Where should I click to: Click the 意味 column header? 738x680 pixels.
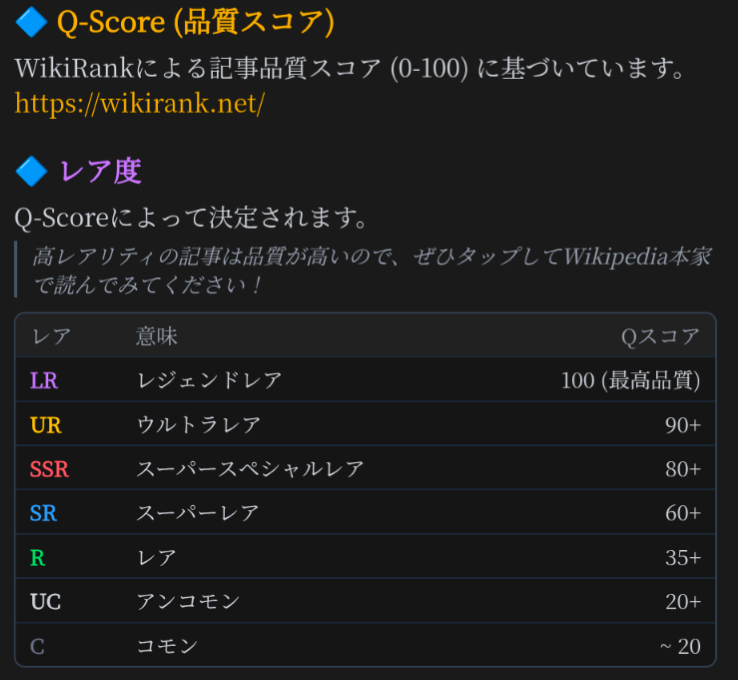tap(157, 336)
